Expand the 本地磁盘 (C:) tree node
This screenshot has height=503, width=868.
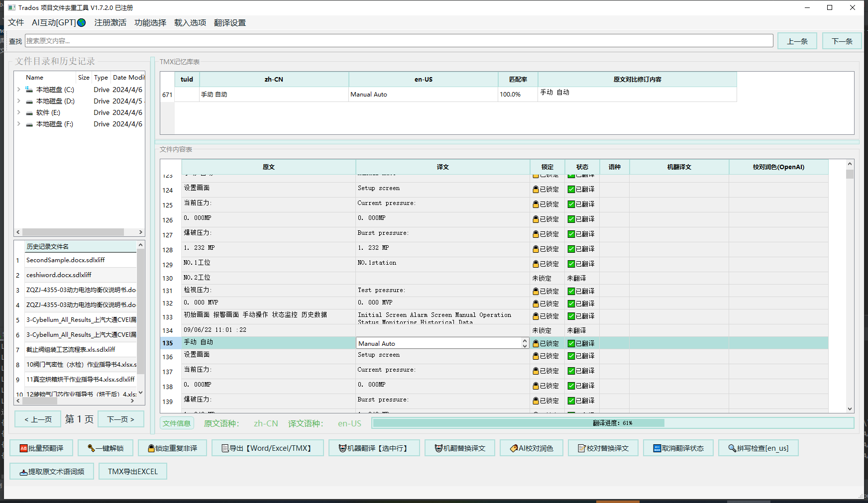click(x=18, y=90)
